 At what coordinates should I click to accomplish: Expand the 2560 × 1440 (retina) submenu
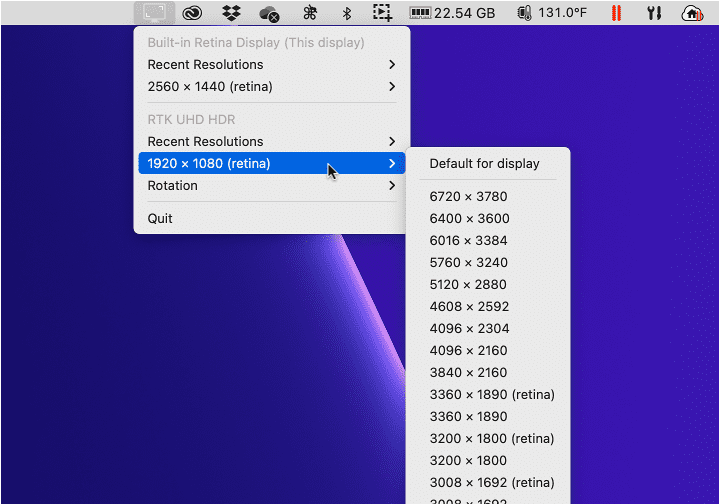[271, 87]
